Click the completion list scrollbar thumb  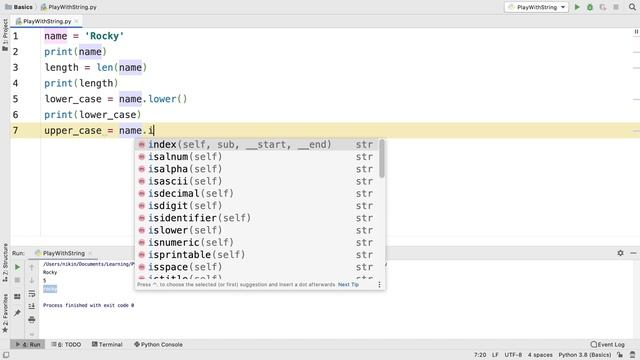(382, 158)
